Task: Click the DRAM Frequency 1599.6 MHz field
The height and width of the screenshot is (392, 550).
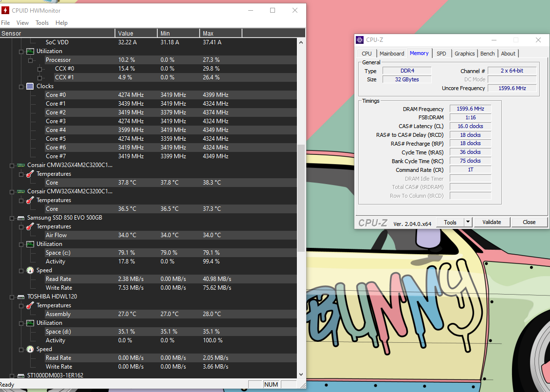Action: click(x=470, y=109)
